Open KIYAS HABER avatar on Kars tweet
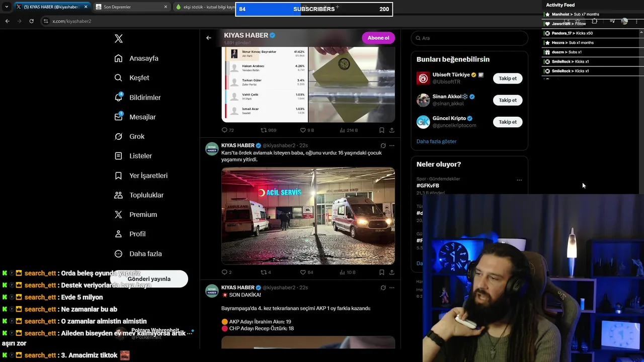Image resolution: width=644 pixels, height=362 pixels. tap(212, 149)
